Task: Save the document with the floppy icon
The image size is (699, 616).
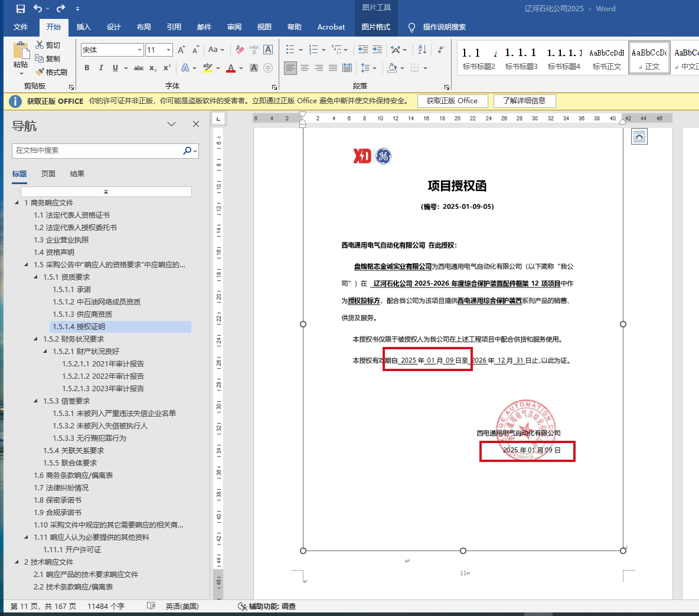Action: [x=21, y=8]
